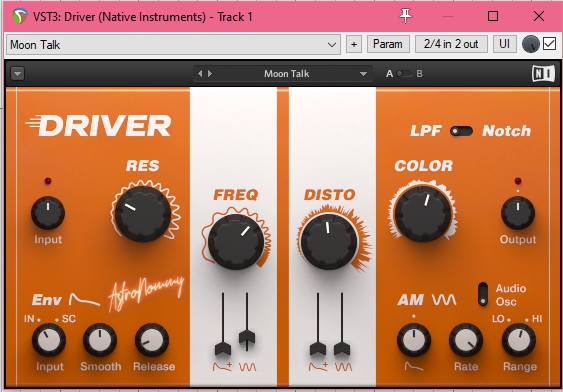Switch the A/B comparison toggle
Screen dimensions: 563x392
[x=405, y=74]
